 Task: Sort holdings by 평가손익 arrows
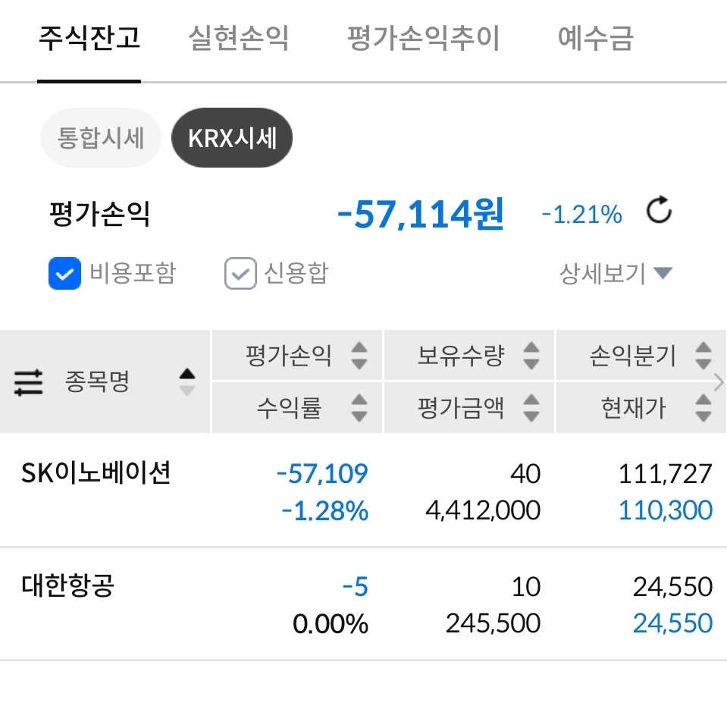[359, 355]
